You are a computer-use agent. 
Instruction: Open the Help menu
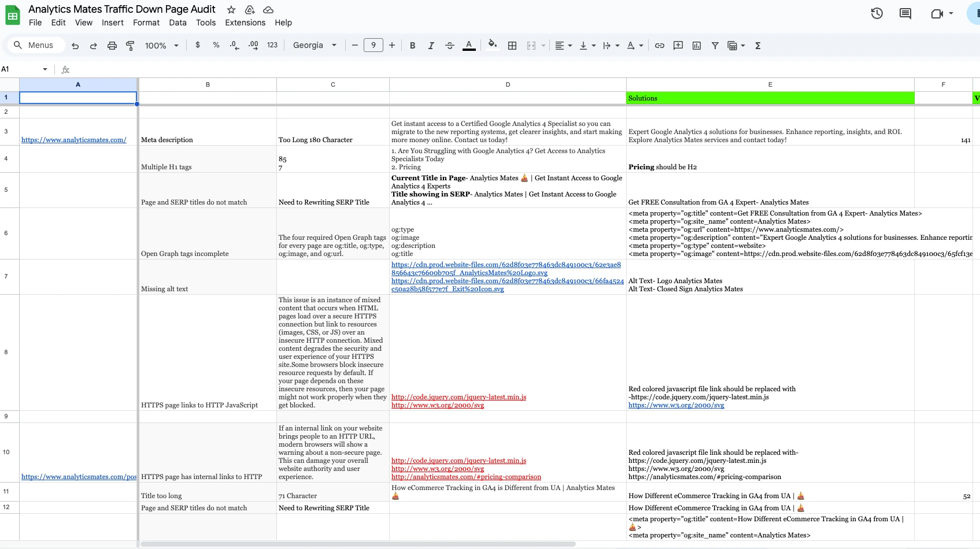coord(283,23)
